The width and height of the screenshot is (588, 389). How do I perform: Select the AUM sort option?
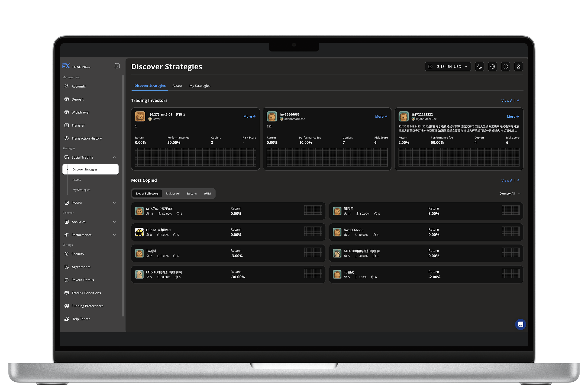tap(207, 194)
